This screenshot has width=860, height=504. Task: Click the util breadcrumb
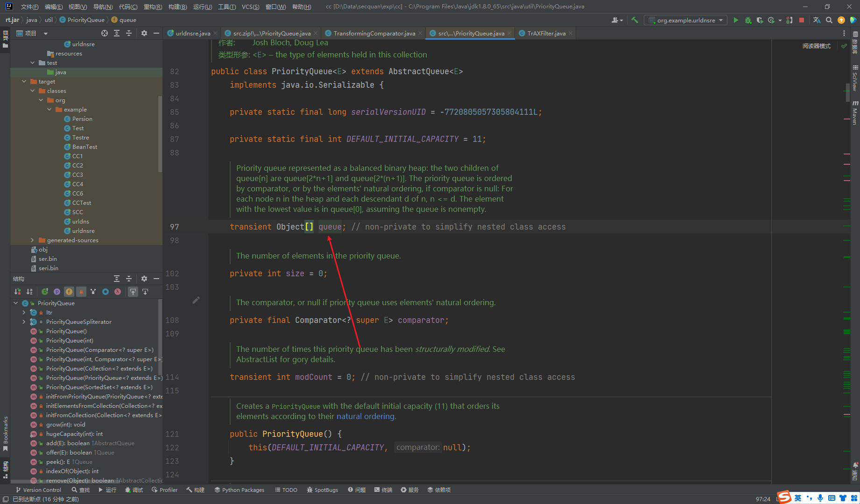tap(49, 20)
